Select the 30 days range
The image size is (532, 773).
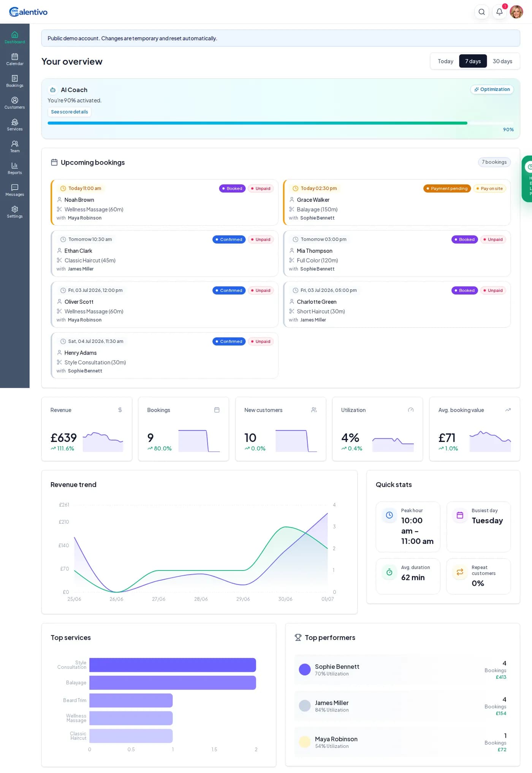[x=502, y=61]
